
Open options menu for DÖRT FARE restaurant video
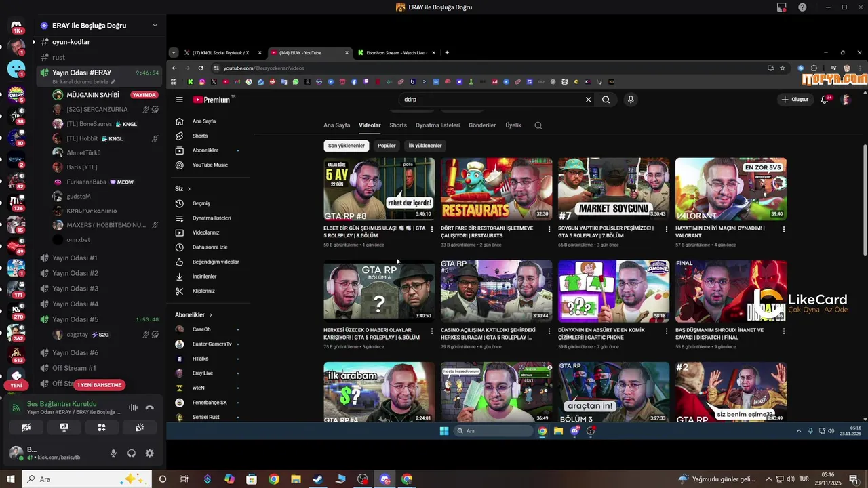click(x=549, y=229)
